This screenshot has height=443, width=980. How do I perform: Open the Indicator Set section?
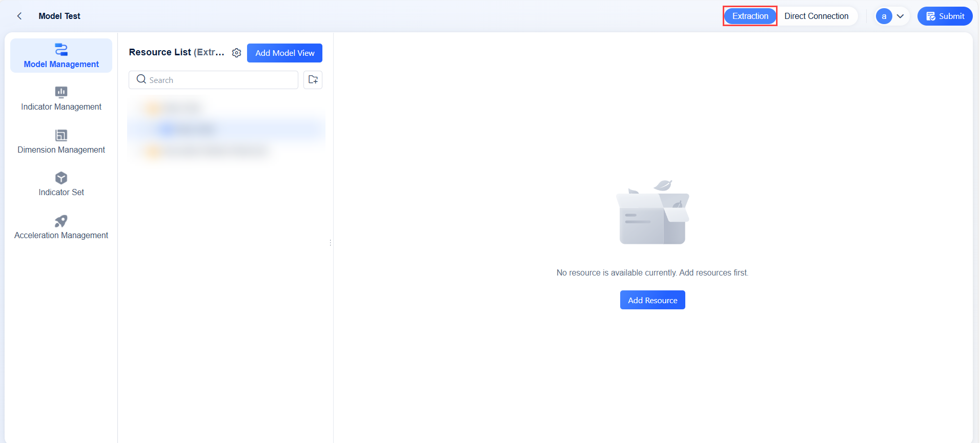click(x=61, y=184)
